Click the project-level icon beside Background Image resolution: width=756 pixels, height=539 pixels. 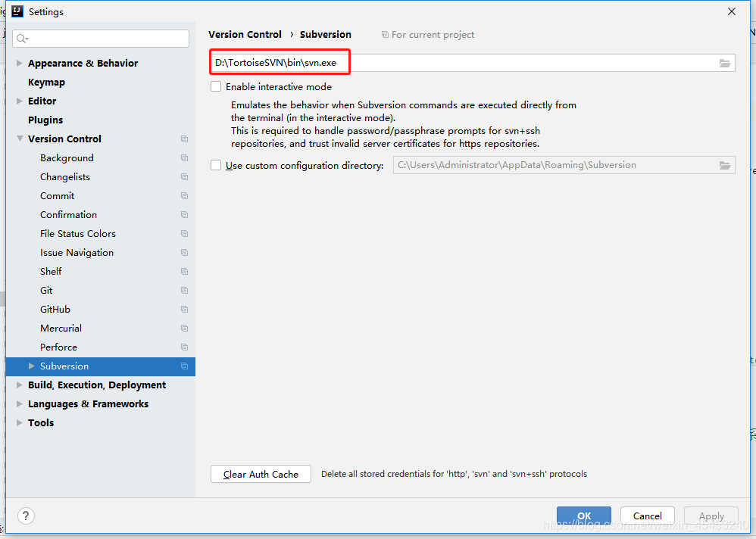184,158
